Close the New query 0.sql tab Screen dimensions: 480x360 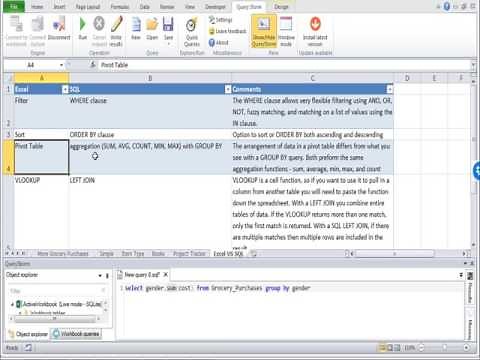(166, 275)
